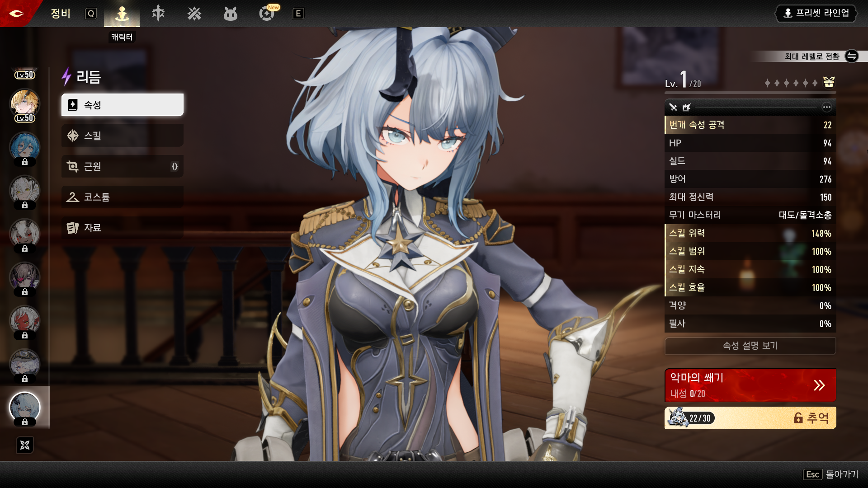This screenshot has height=488, width=868.
Task: Click the butterfly icon below character list
Action: click(25, 445)
